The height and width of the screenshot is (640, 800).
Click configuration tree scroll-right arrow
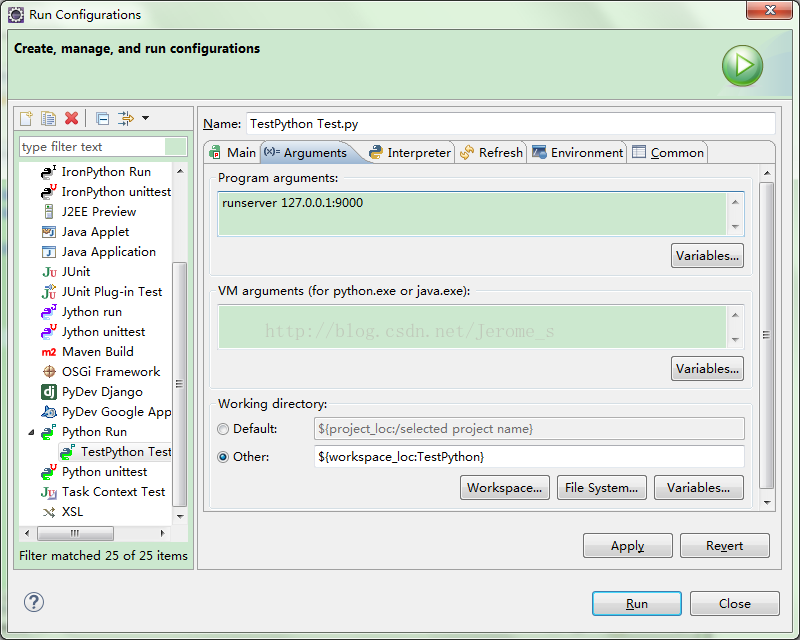coord(162,533)
